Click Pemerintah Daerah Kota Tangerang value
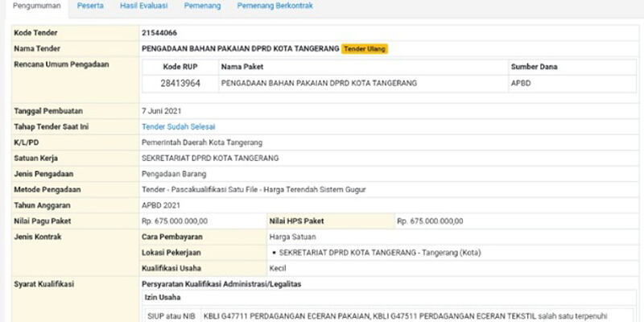 click(202, 143)
